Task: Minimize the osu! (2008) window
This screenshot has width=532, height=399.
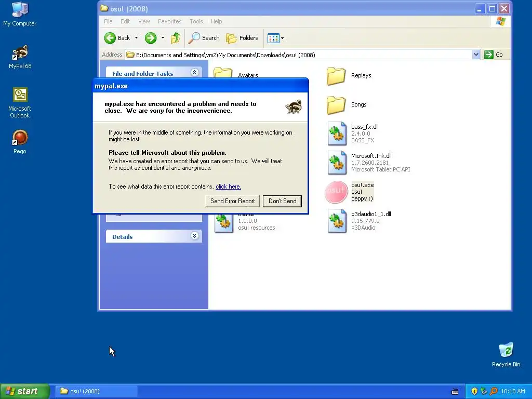Action: pos(480,9)
